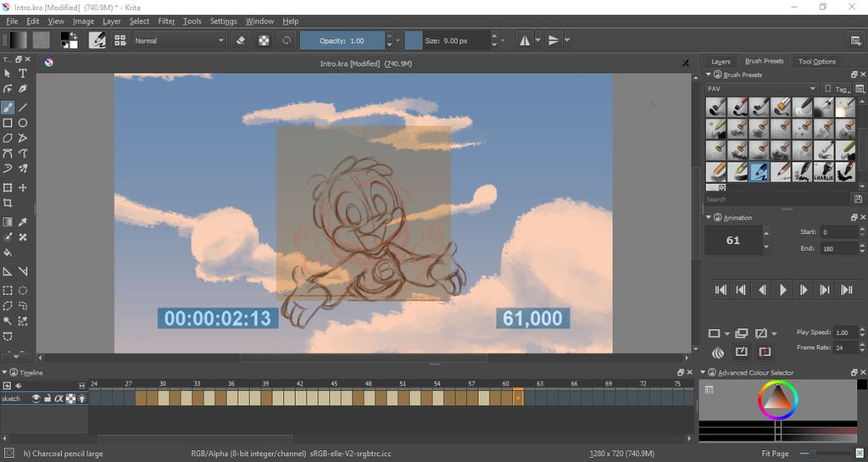Save brush preset icon beside Search field
This screenshot has height=462, width=868.
859,199
